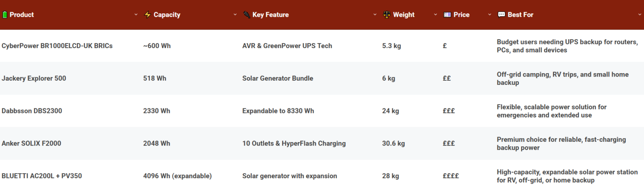Click the BLUETTI AC200L + PV350 product name
This screenshot has height=192, width=644.
(42, 176)
